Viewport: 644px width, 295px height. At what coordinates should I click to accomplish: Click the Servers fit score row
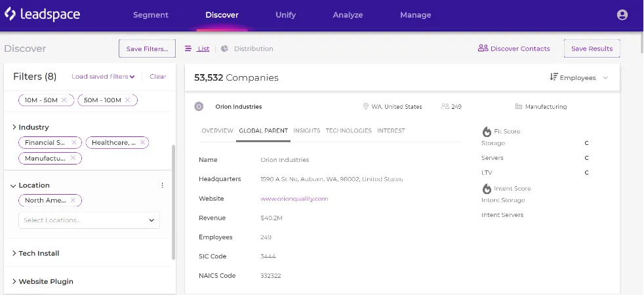coord(535,158)
